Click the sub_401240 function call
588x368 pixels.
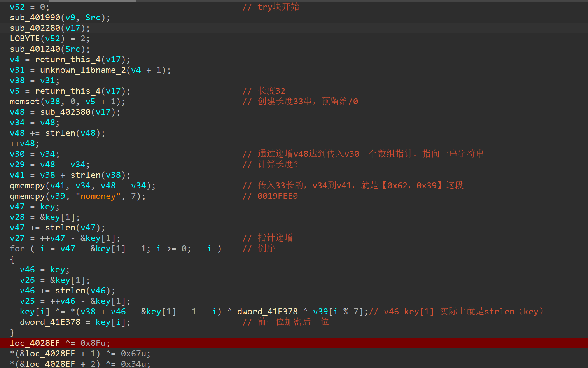35,49
